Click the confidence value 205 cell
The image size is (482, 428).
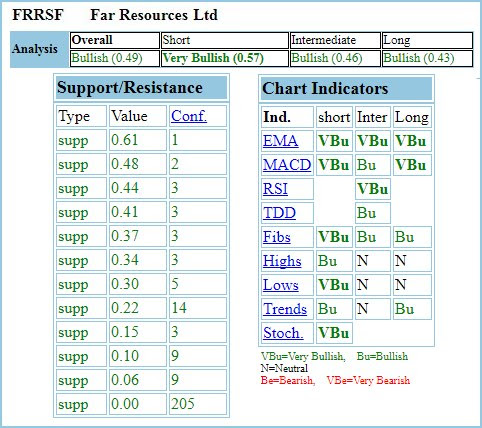coord(198,404)
